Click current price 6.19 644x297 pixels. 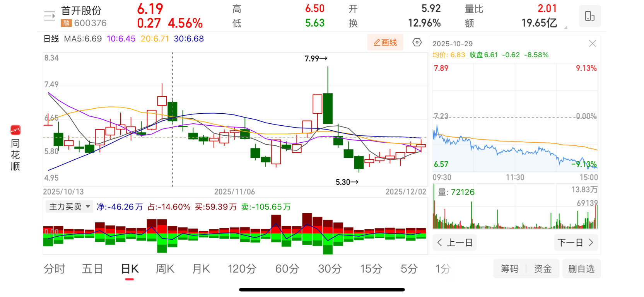[150, 9]
